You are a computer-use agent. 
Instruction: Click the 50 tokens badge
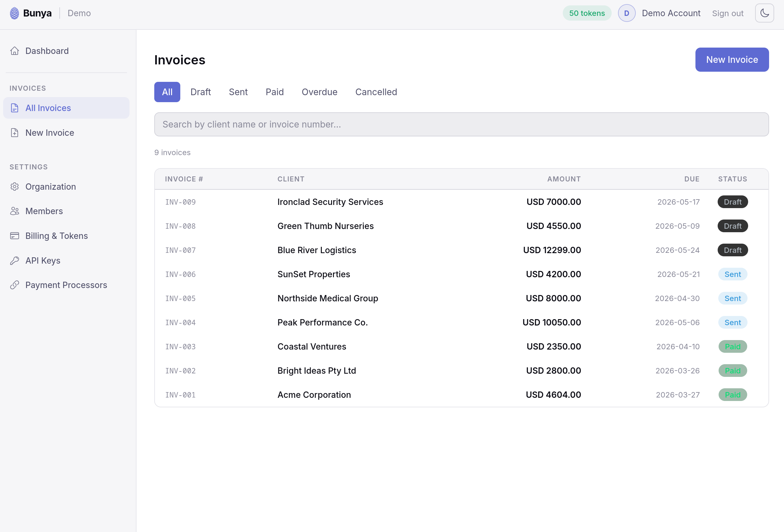[587, 13]
